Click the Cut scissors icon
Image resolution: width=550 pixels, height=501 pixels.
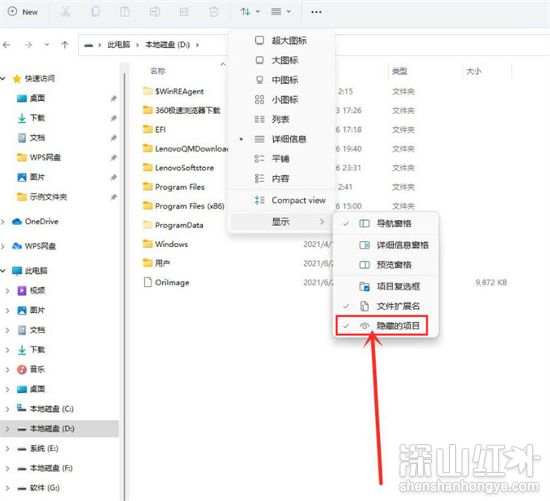pyautogui.click(x=66, y=12)
